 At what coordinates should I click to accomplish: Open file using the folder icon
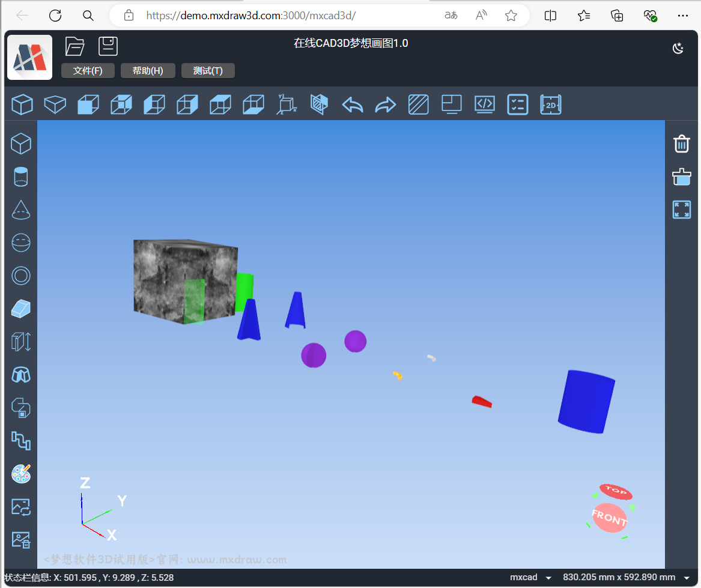click(x=74, y=46)
